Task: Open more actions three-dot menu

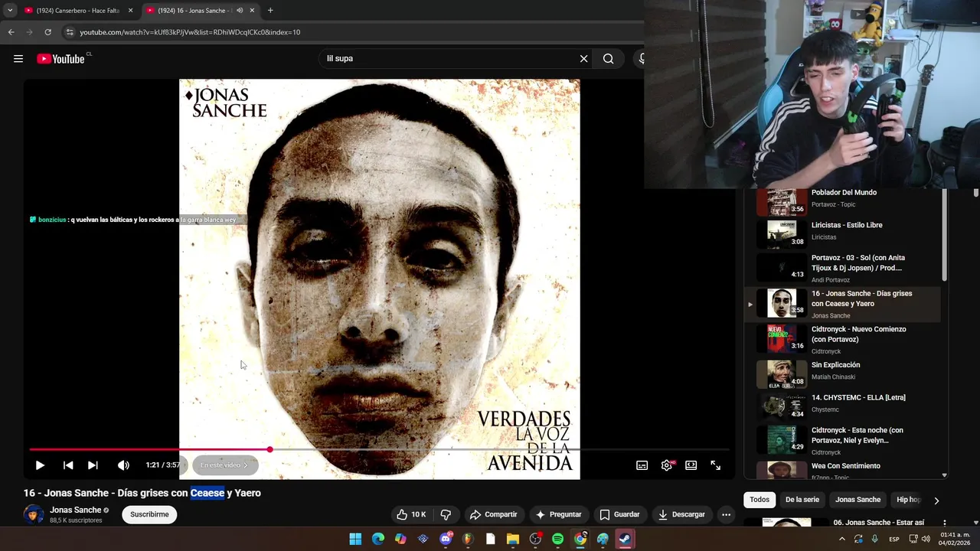Action: (726, 514)
